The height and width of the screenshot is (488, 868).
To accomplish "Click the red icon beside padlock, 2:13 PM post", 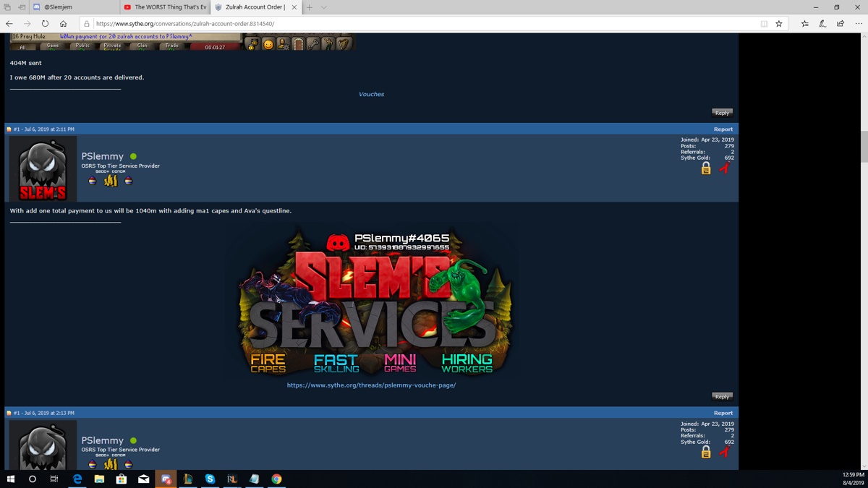I will click(x=725, y=452).
